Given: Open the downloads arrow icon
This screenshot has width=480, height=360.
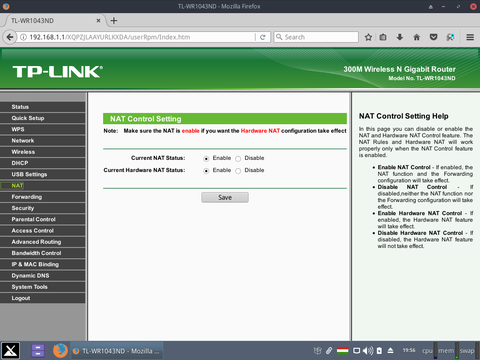Looking at the screenshot, I should pos(400,37).
